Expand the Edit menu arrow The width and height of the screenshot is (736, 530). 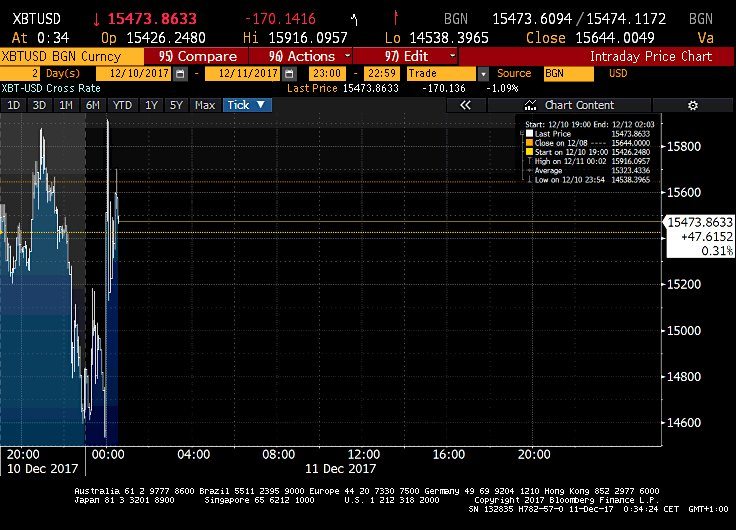coord(452,55)
